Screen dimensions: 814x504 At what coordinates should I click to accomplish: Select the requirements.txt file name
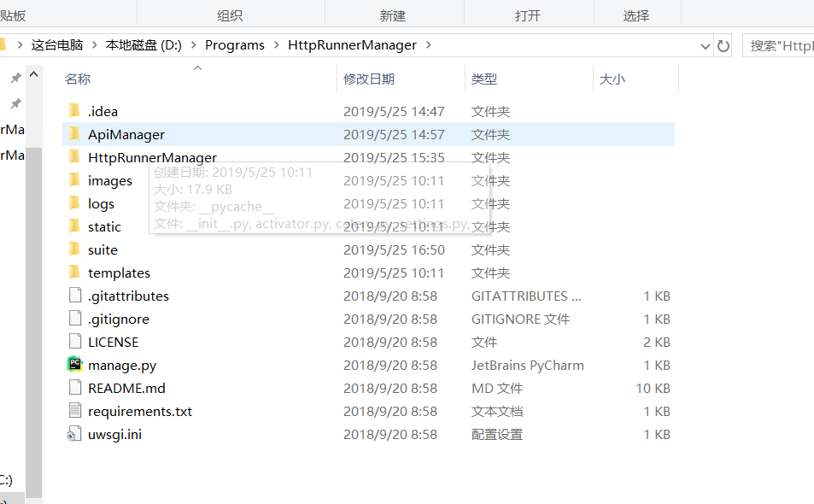(139, 412)
